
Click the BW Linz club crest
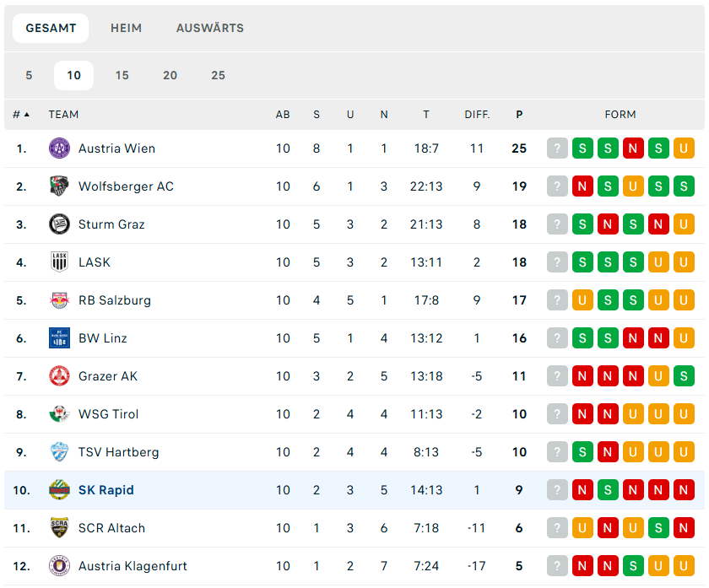pyautogui.click(x=59, y=338)
